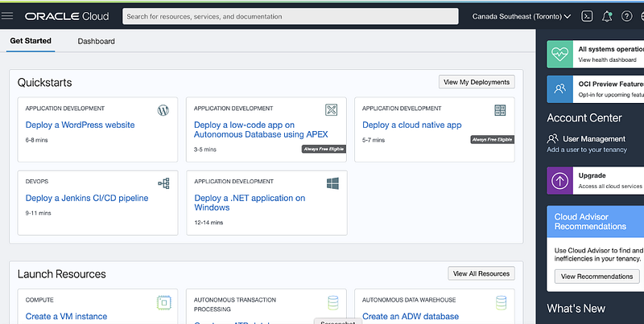The height and width of the screenshot is (324, 644).
Task: Click the '12-14 mins' duration text
Action: 208,222
